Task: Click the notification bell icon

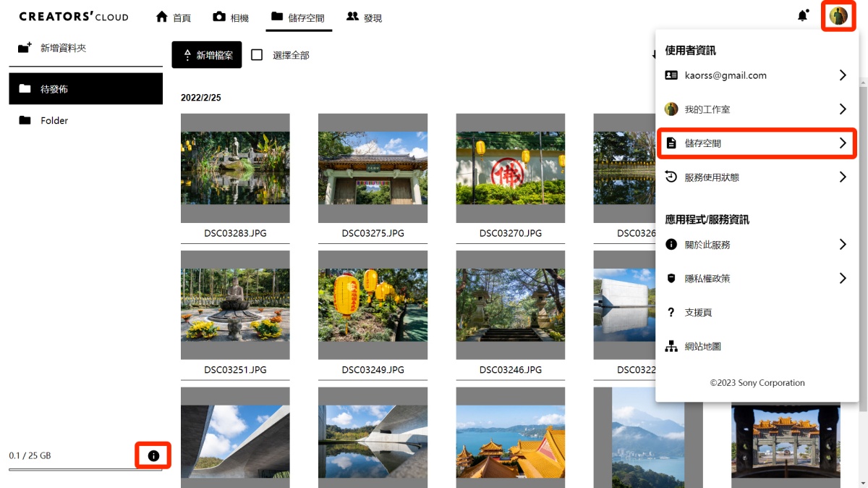Action: 802,16
